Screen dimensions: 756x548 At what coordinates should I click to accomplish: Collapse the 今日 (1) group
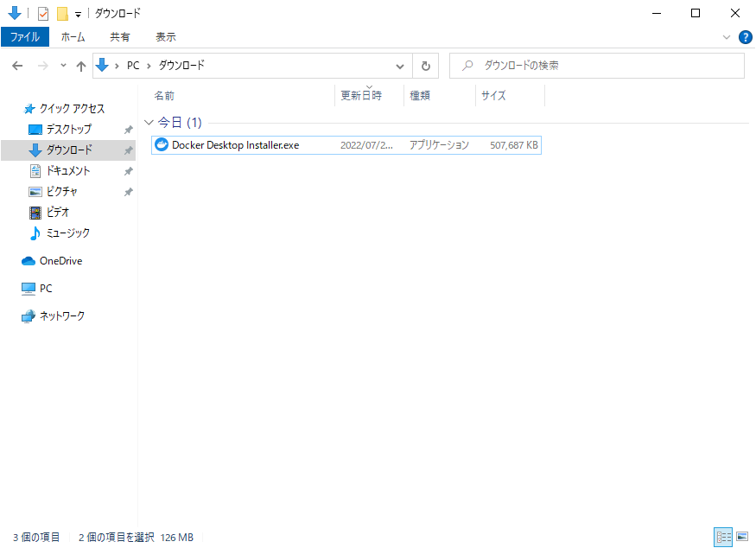coord(149,123)
